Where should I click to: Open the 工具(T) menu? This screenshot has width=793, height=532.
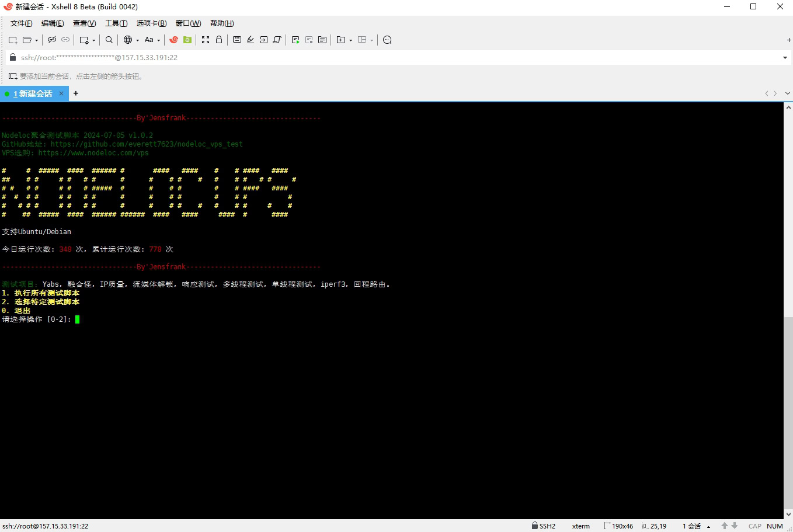[x=116, y=23]
